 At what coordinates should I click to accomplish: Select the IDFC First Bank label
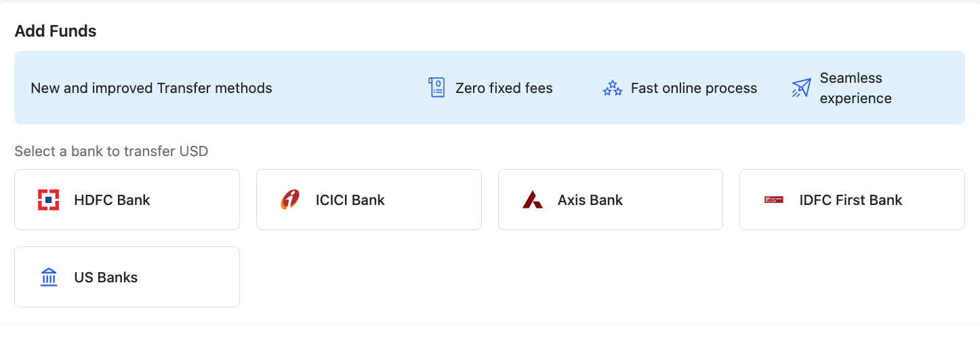tap(851, 200)
